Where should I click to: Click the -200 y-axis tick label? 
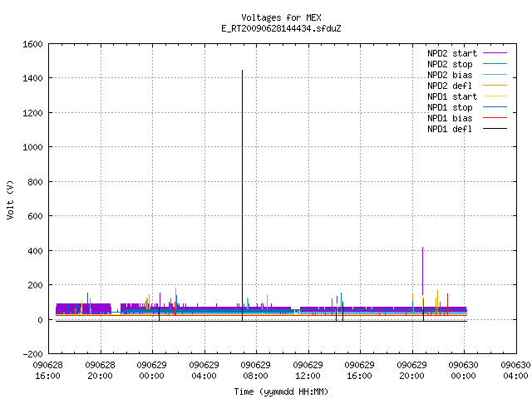pyautogui.click(x=32, y=354)
